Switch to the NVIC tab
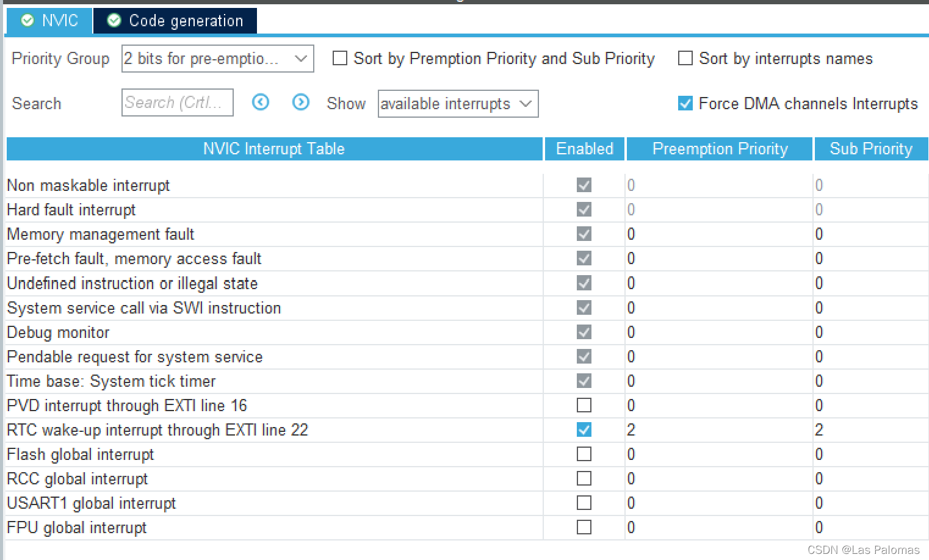The height and width of the screenshot is (560, 929). pos(49,21)
